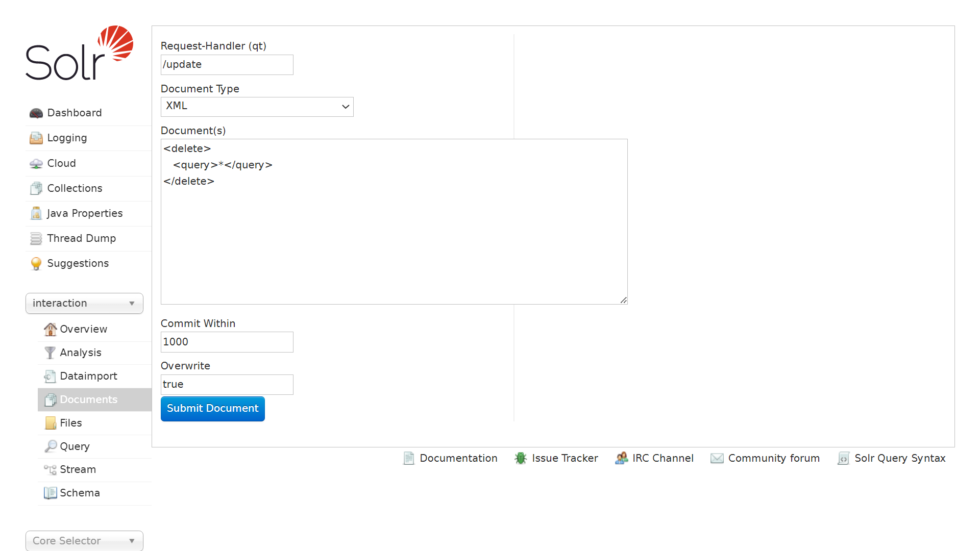Screen dimensions: 980x551
Task: Click the Issue Tracker bug icon
Action: tap(520, 458)
